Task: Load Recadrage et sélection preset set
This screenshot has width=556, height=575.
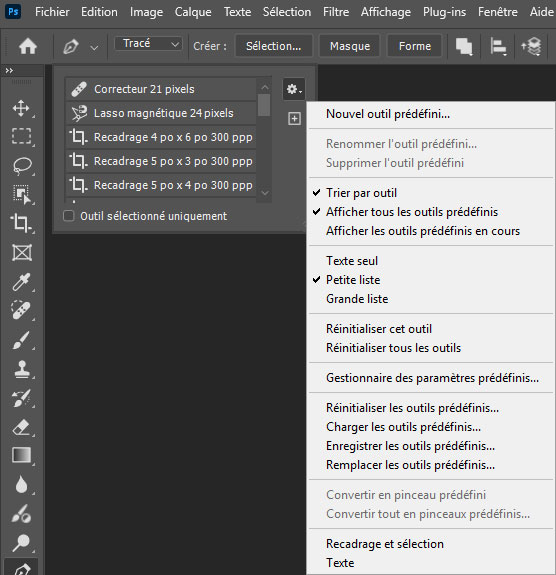Action: pos(385,544)
